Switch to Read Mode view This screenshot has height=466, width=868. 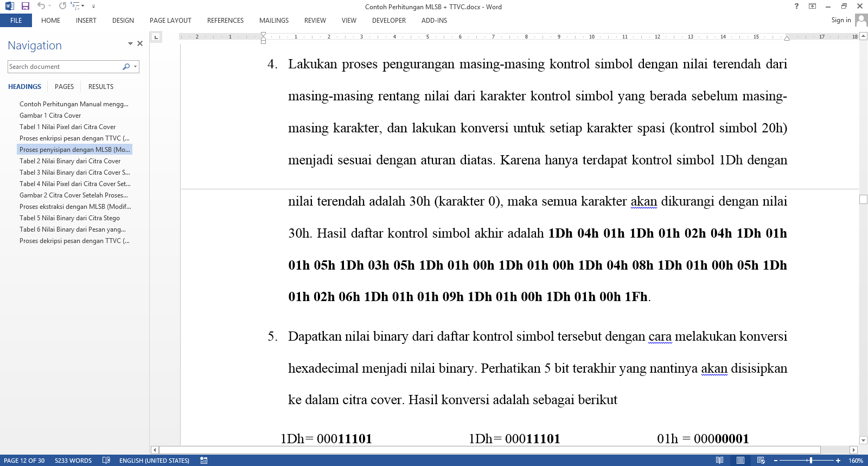[x=719, y=460]
